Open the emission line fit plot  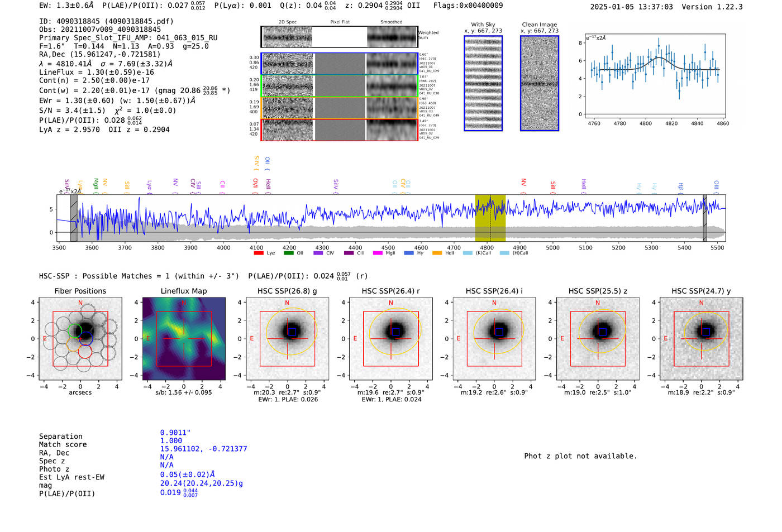[656, 76]
